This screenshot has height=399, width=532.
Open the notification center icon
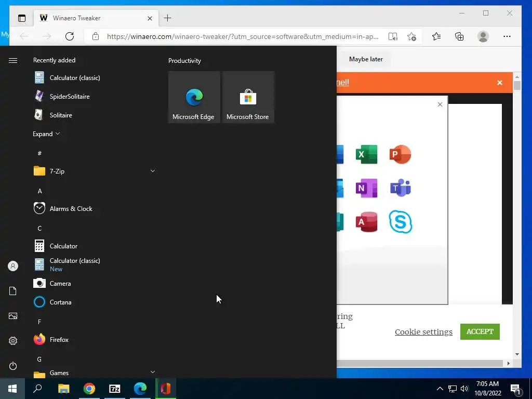point(516,389)
